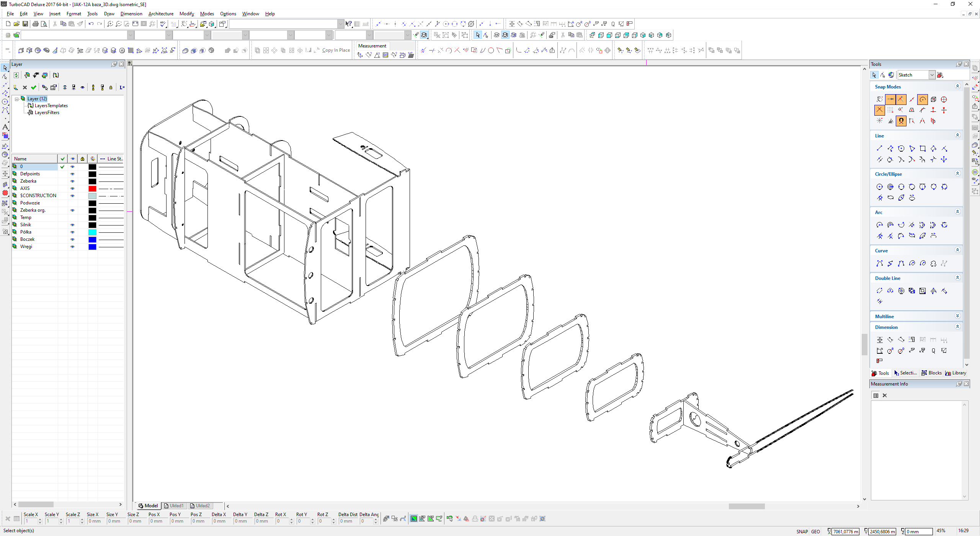Image resolution: width=980 pixels, height=536 pixels.
Task: Click the Sphere tool icon
Action: coord(38,51)
